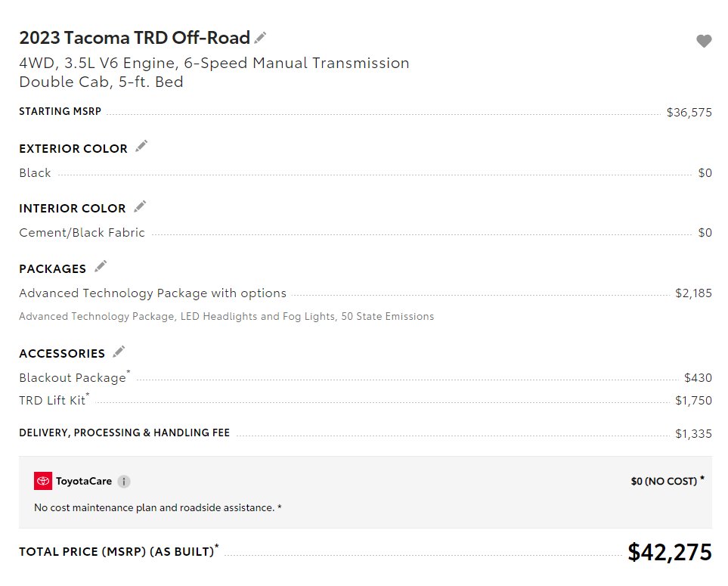Click the Starting MSRP $36,575 amount
The height and width of the screenshot is (586, 728).
pyautogui.click(x=689, y=113)
